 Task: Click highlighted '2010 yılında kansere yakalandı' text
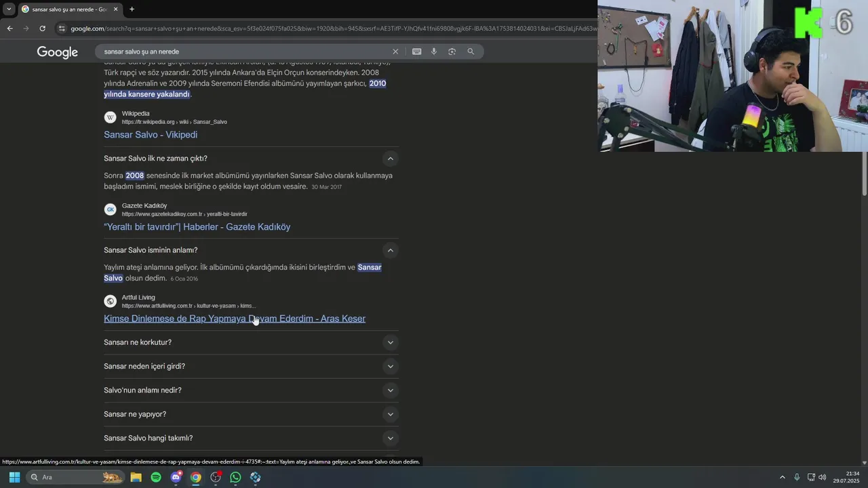245,89
